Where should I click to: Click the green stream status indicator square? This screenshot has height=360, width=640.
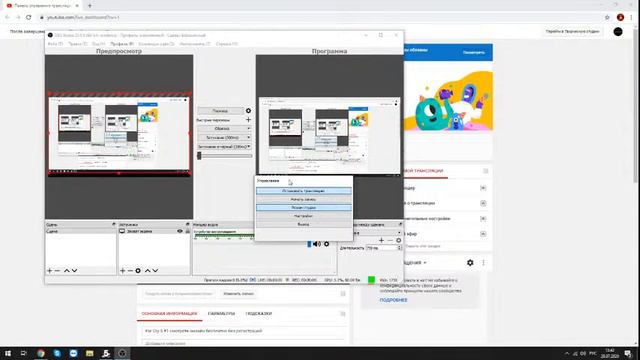point(371,280)
